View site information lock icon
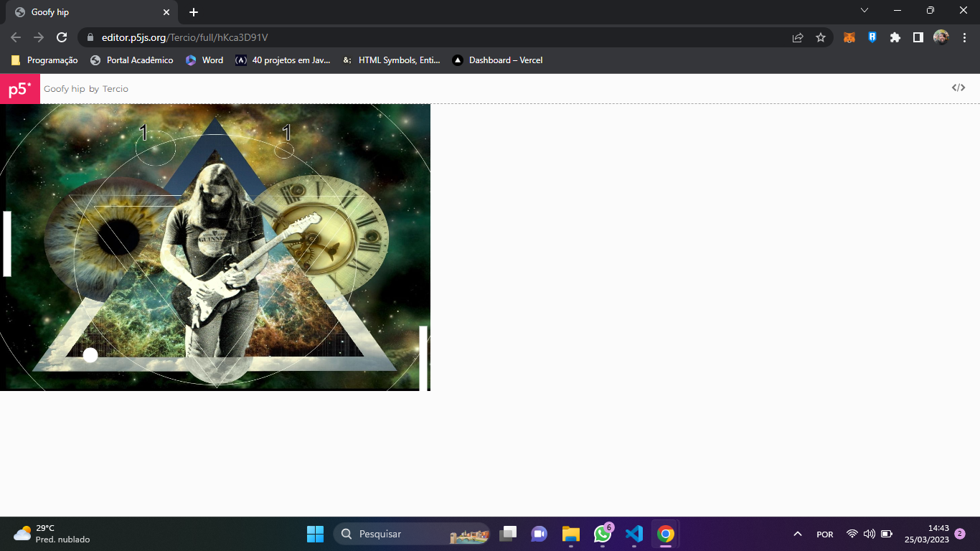 pyautogui.click(x=90, y=37)
